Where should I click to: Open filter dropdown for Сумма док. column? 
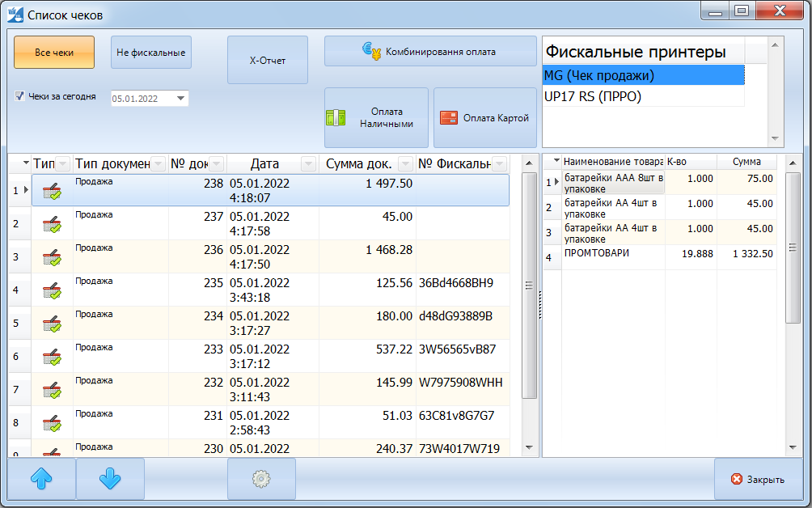tap(406, 164)
